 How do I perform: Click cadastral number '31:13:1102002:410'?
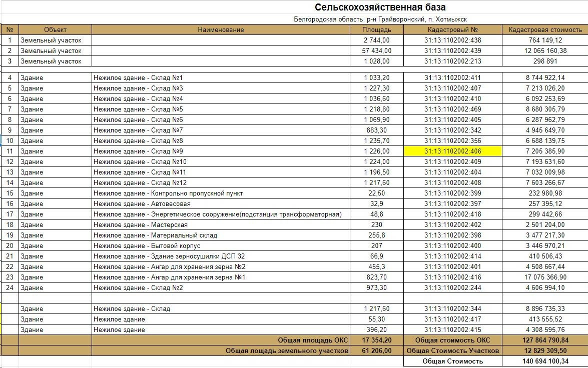point(452,98)
